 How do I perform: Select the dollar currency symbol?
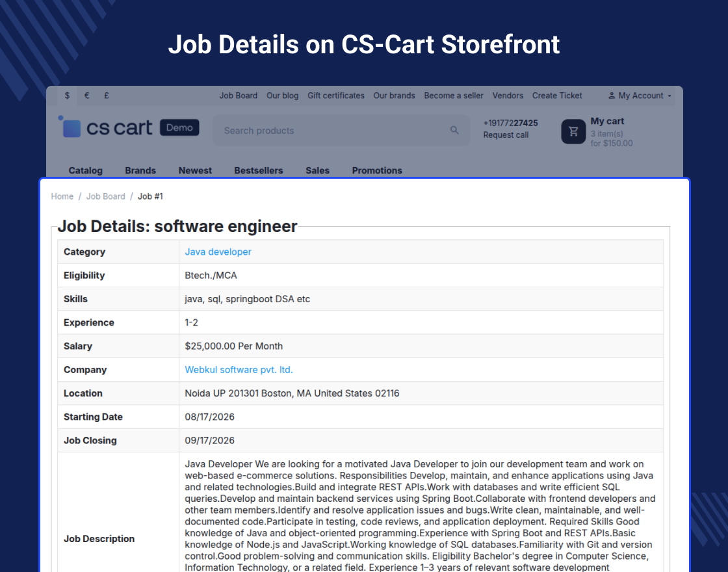point(68,96)
